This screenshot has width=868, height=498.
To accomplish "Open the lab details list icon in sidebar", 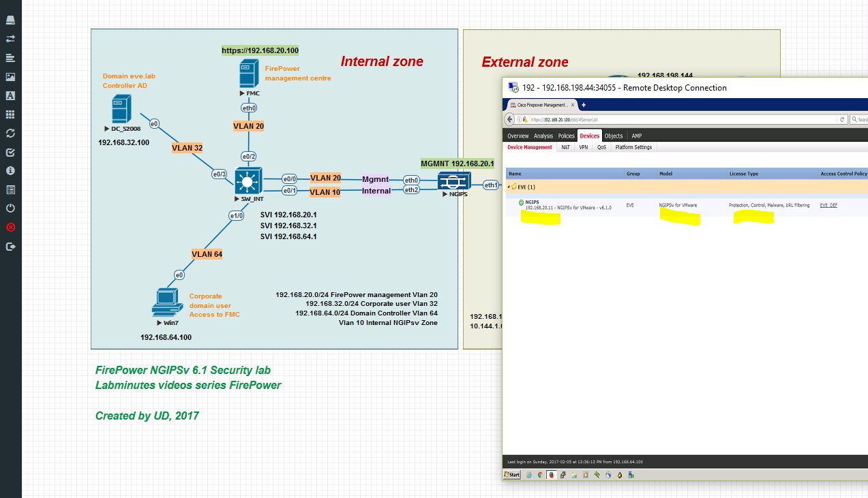I will coord(10,190).
